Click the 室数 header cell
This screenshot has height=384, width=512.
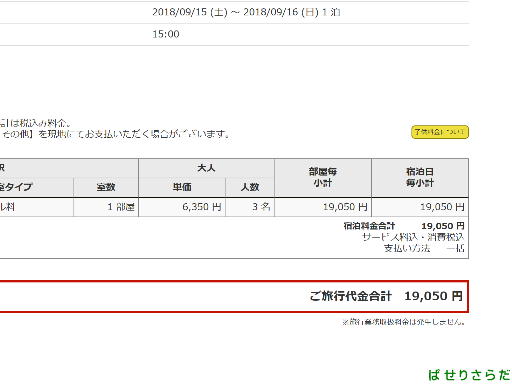106,187
